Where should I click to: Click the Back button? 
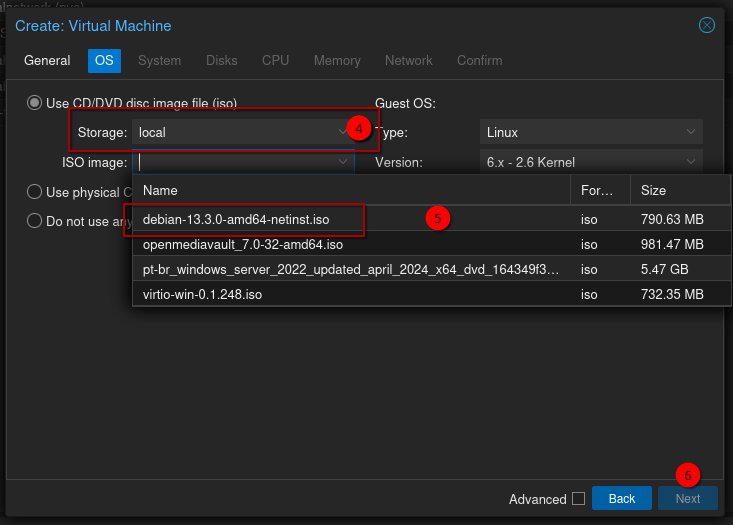621,499
